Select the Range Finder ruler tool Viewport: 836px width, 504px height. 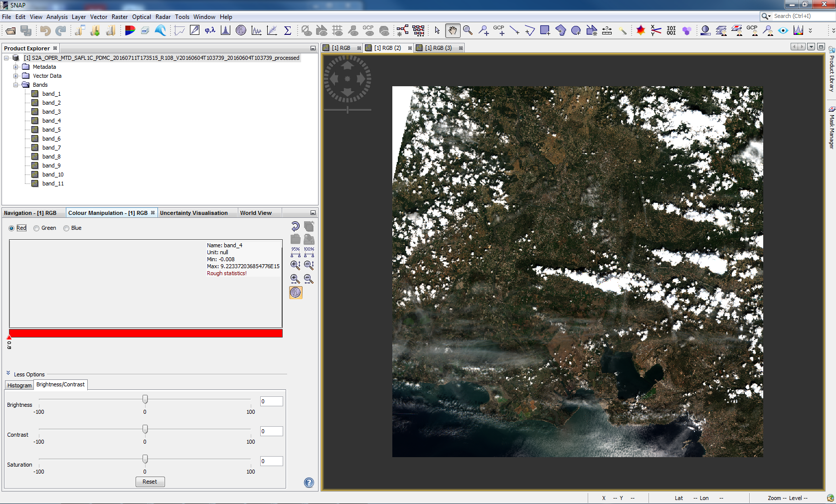[607, 31]
